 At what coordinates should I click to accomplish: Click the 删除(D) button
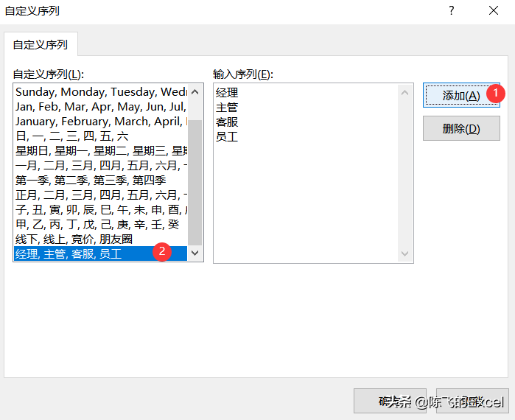[x=461, y=128]
